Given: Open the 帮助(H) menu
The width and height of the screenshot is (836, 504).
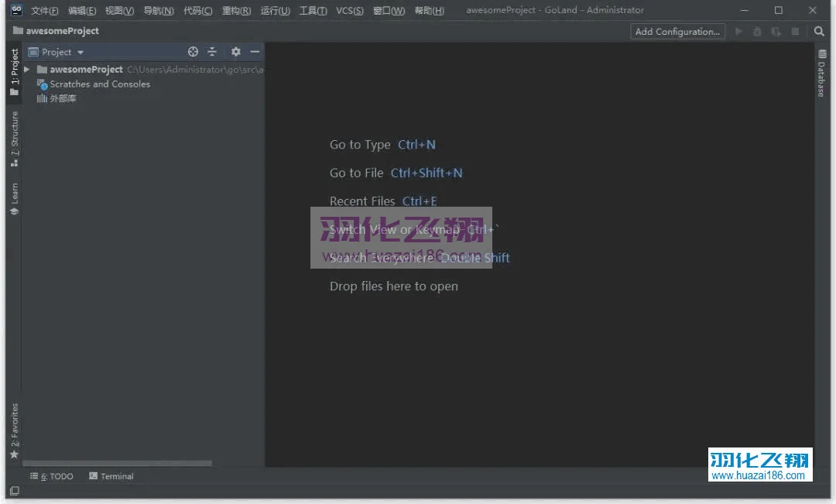Looking at the screenshot, I should pyautogui.click(x=429, y=11).
